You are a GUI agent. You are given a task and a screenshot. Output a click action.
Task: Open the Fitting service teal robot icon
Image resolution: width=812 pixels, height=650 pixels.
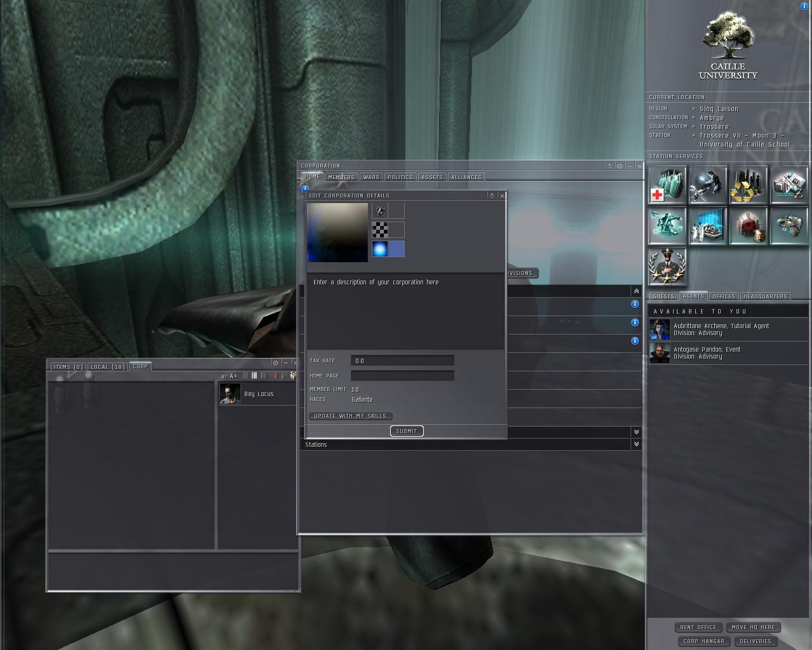[x=667, y=226]
